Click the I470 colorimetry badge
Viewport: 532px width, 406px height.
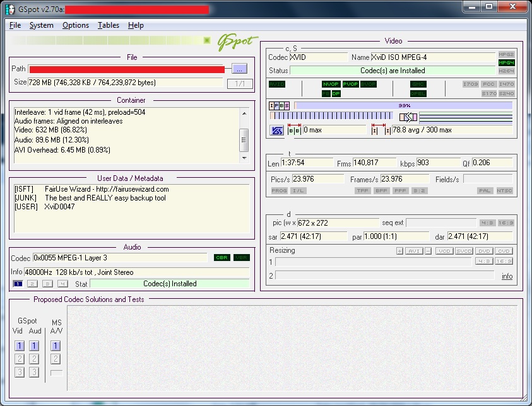pyautogui.click(x=507, y=84)
